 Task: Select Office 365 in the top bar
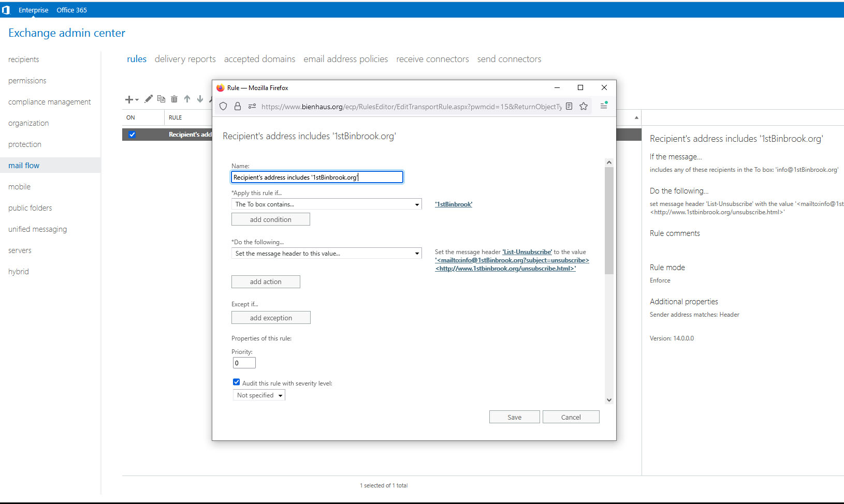[72, 10]
